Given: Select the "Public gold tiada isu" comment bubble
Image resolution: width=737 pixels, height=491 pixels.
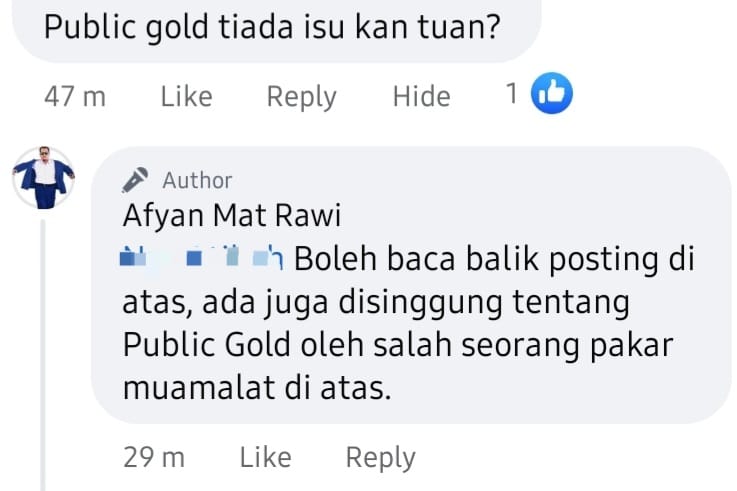Looking at the screenshot, I should tap(276, 29).
